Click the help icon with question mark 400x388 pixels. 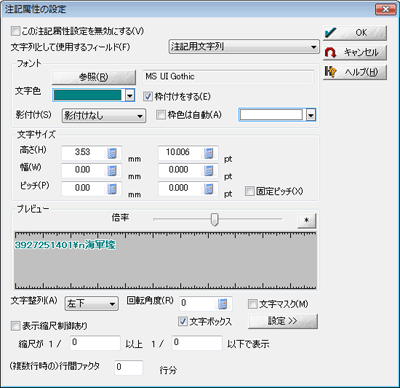(330, 72)
